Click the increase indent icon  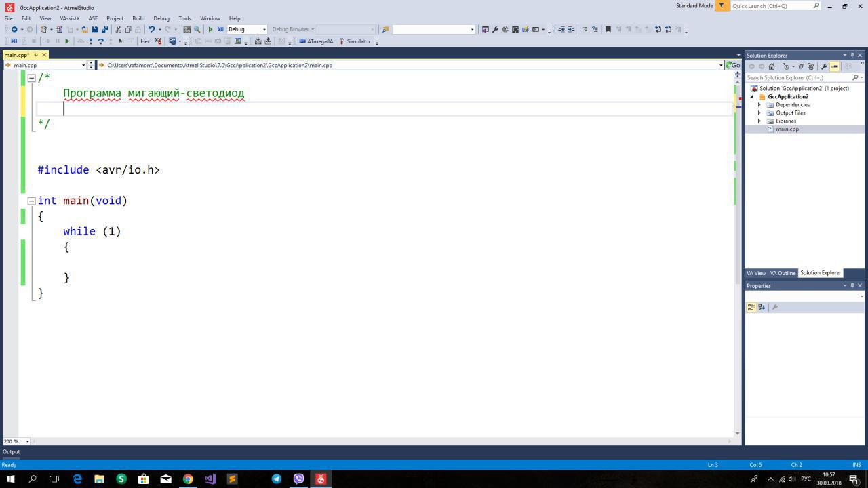point(571,29)
